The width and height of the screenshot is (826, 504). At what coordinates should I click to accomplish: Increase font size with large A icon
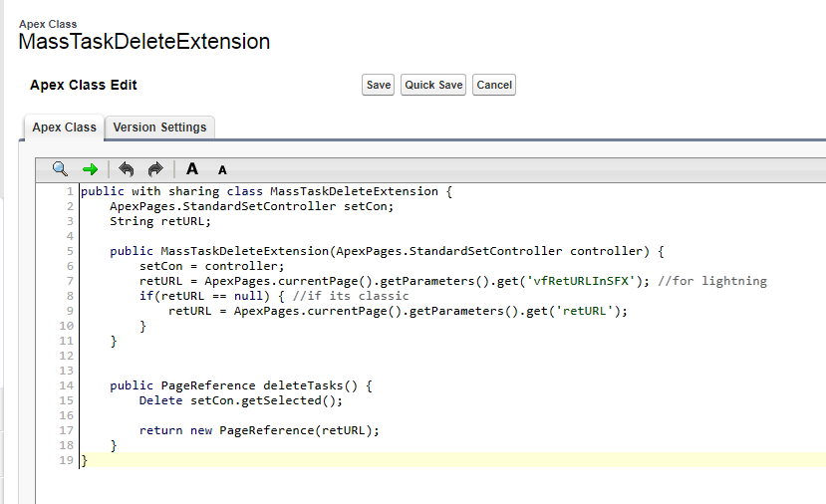click(x=192, y=169)
